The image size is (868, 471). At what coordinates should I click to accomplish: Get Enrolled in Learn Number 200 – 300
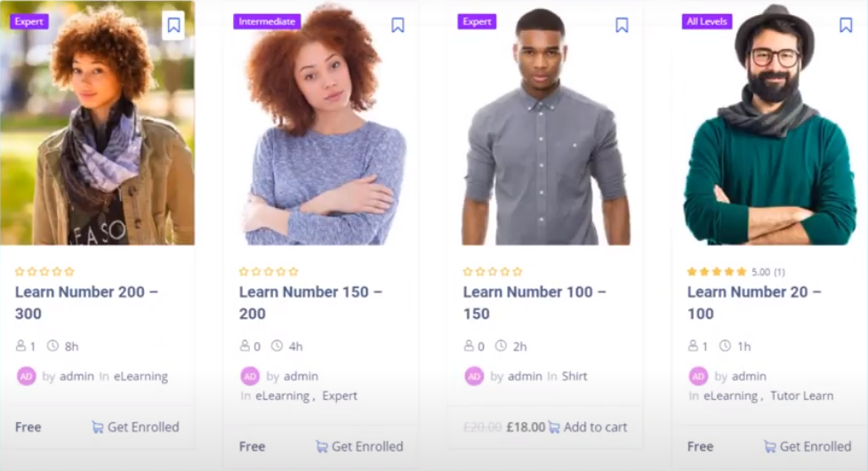coord(135,427)
